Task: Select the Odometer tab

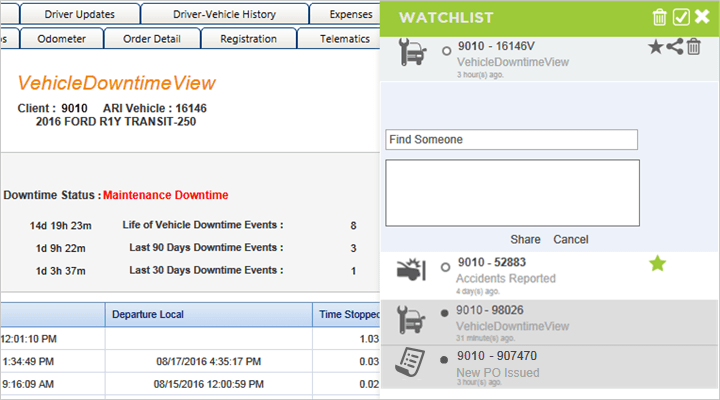Action: 62,39
